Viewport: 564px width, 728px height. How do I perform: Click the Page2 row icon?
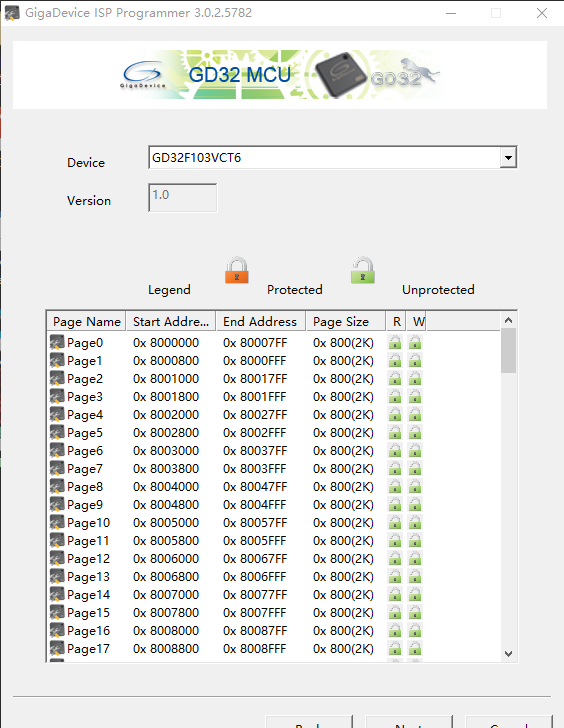(57, 378)
